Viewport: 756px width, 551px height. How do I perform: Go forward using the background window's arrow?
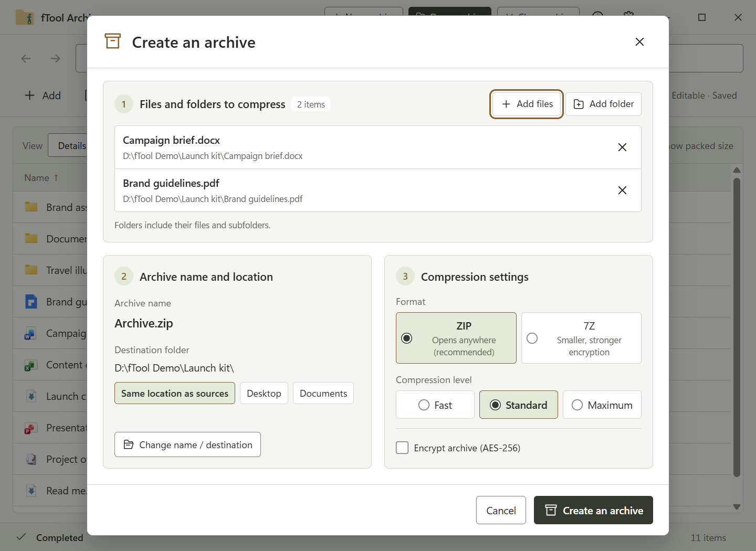click(55, 58)
